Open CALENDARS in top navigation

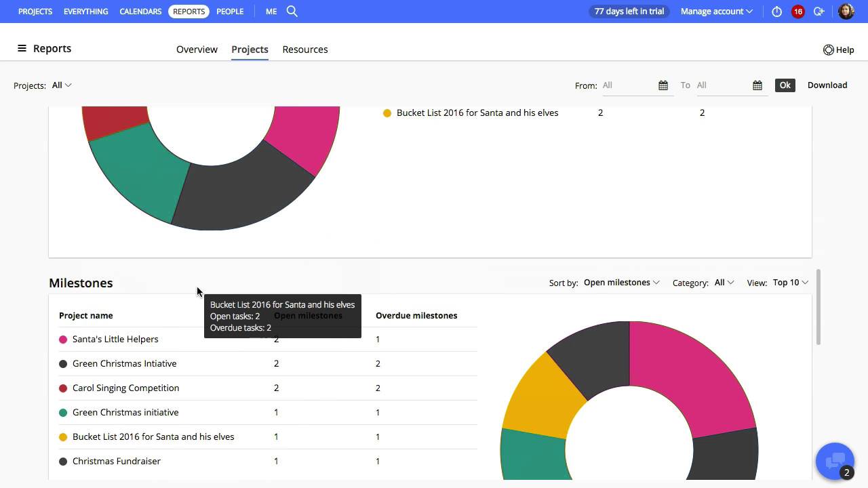point(140,12)
